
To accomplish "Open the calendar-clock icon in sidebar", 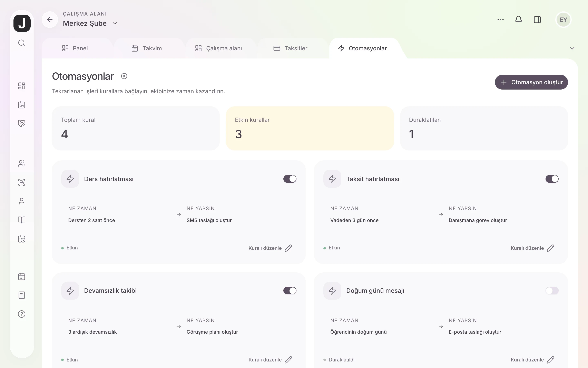I will click(x=22, y=239).
